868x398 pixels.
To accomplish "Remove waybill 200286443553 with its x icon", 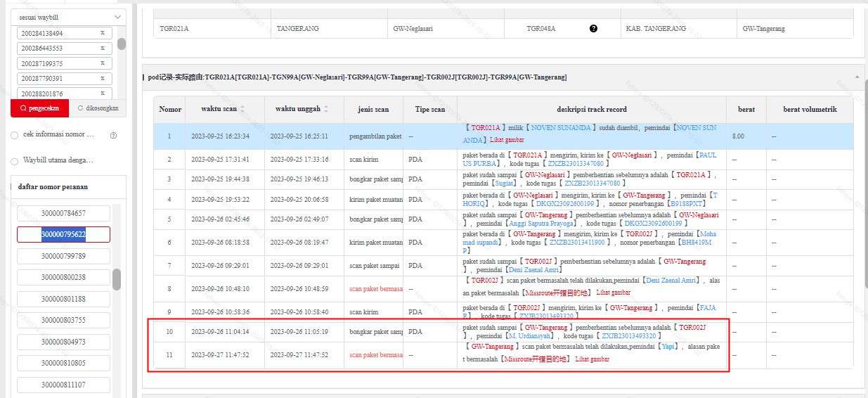I will pos(103,49).
